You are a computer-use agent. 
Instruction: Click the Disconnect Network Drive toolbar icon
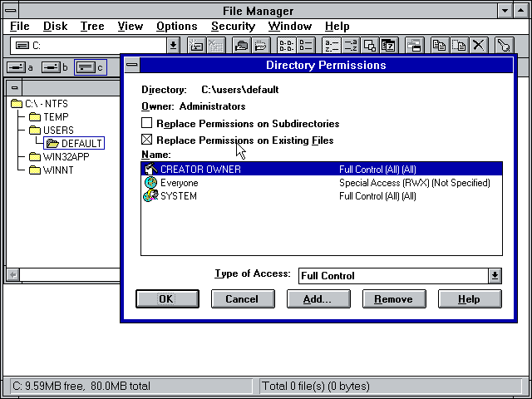point(215,45)
